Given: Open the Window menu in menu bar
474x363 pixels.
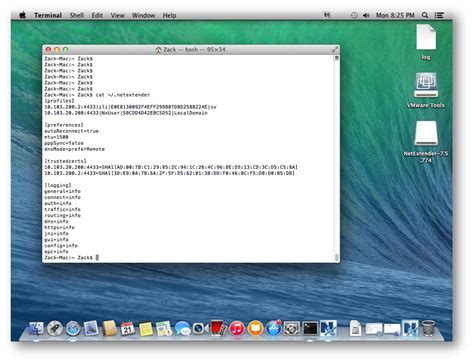Looking at the screenshot, I should [143, 15].
